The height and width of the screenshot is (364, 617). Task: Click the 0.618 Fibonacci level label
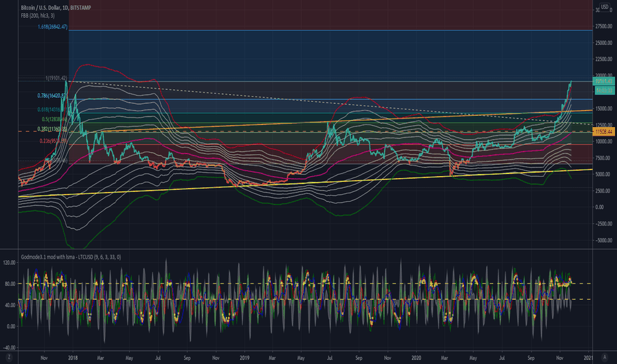pos(52,110)
